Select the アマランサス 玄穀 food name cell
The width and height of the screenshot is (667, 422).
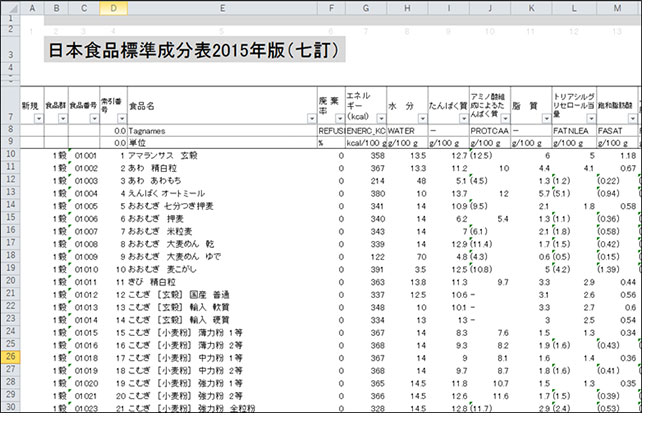tap(222, 156)
